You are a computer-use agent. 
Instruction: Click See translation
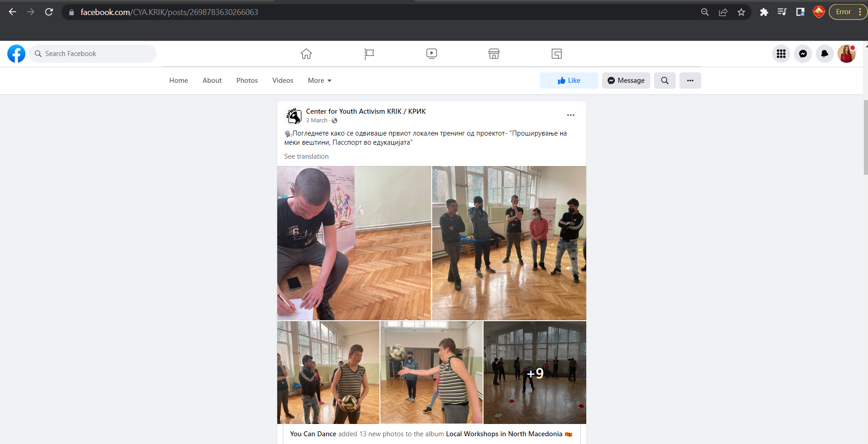coord(306,156)
